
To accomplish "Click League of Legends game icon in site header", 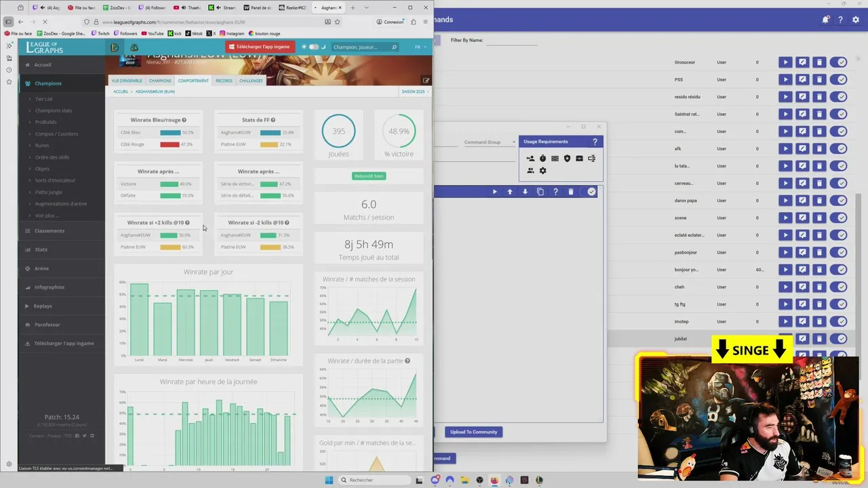I will point(115,47).
